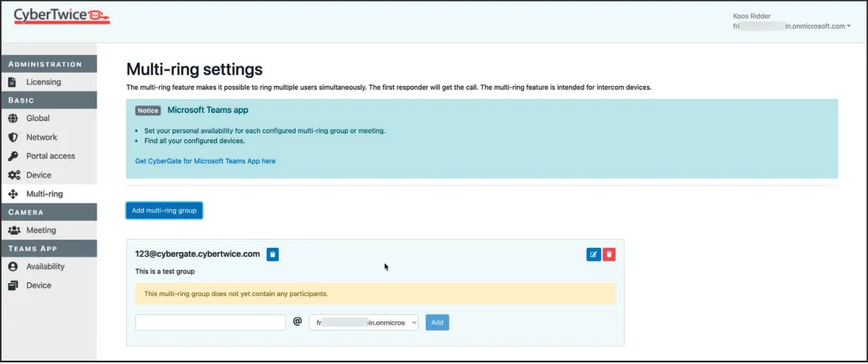This screenshot has width=868, height=364.
Task: Click the Meeting people icon
Action: click(x=15, y=230)
